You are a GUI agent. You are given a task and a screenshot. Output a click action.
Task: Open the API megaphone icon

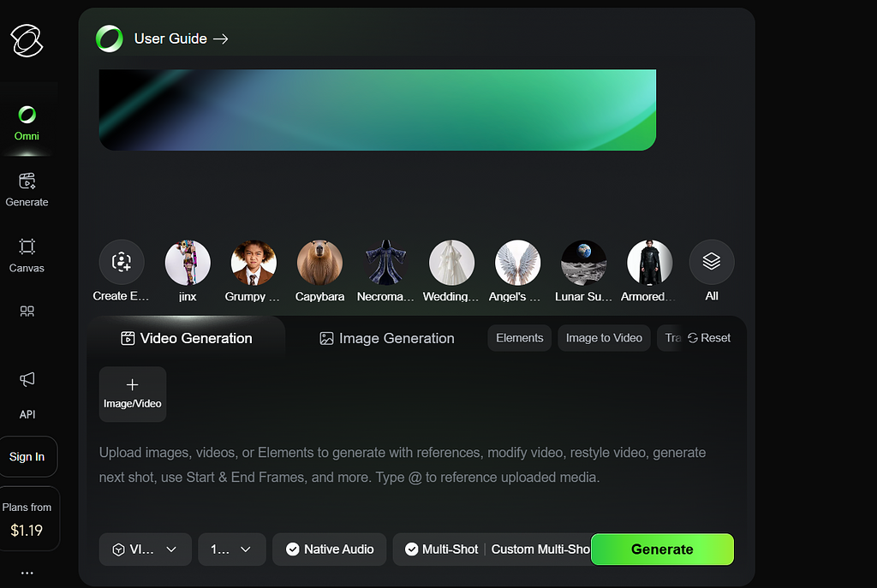click(x=27, y=379)
